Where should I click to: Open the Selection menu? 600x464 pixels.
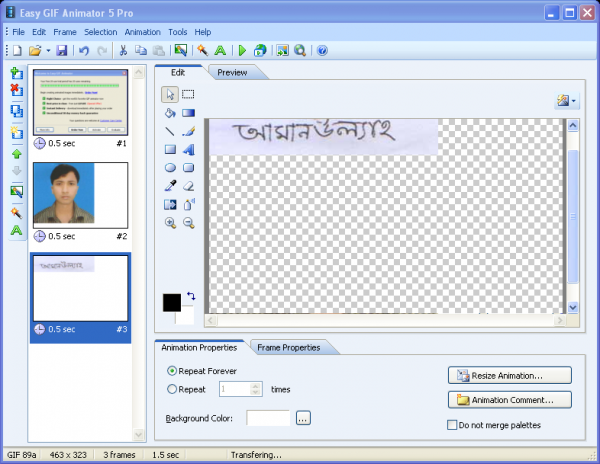[x=101, y=32]
